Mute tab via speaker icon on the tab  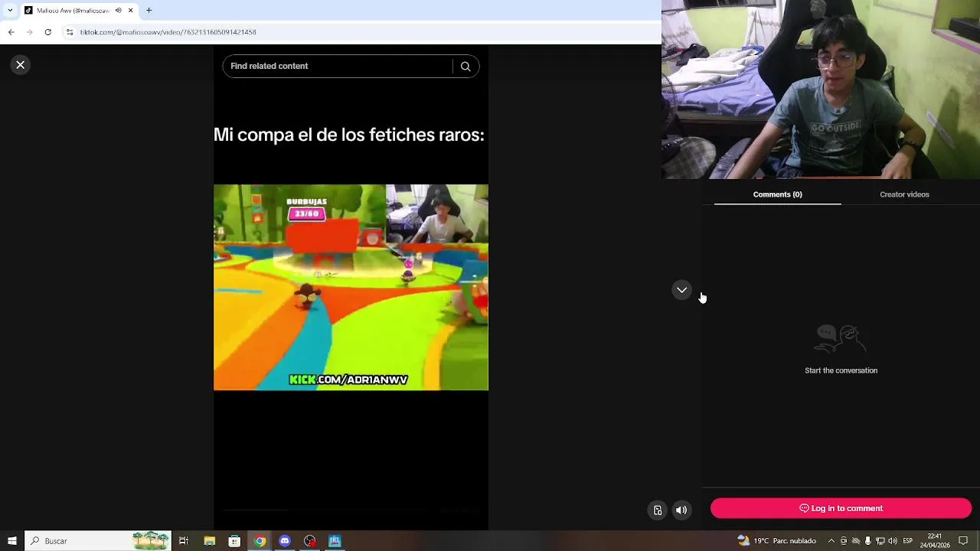[118, 11]
